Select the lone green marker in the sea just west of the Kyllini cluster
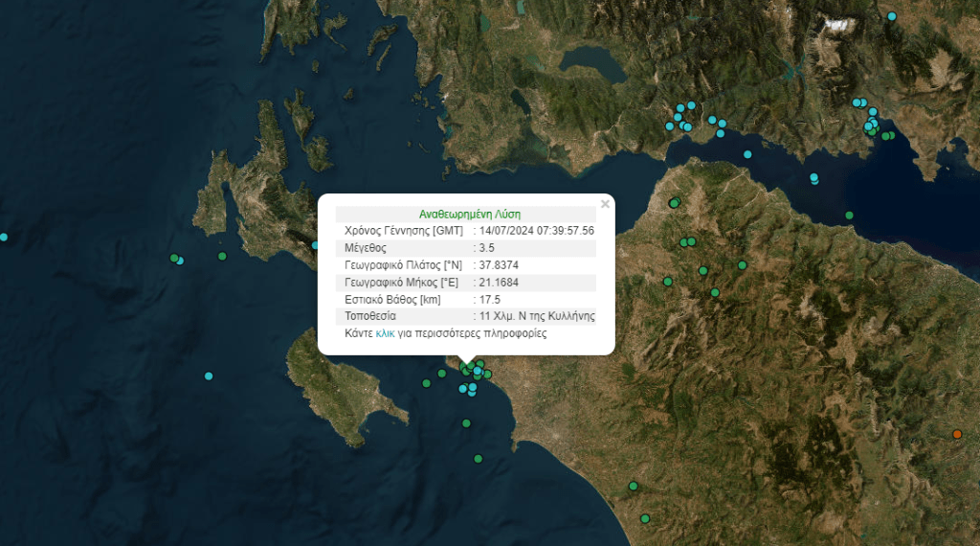 point(427,383)
